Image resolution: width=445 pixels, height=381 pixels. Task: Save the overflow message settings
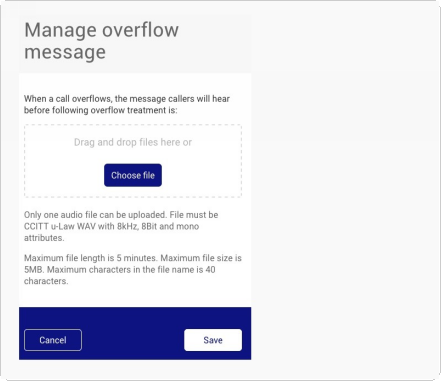[213, 340]
